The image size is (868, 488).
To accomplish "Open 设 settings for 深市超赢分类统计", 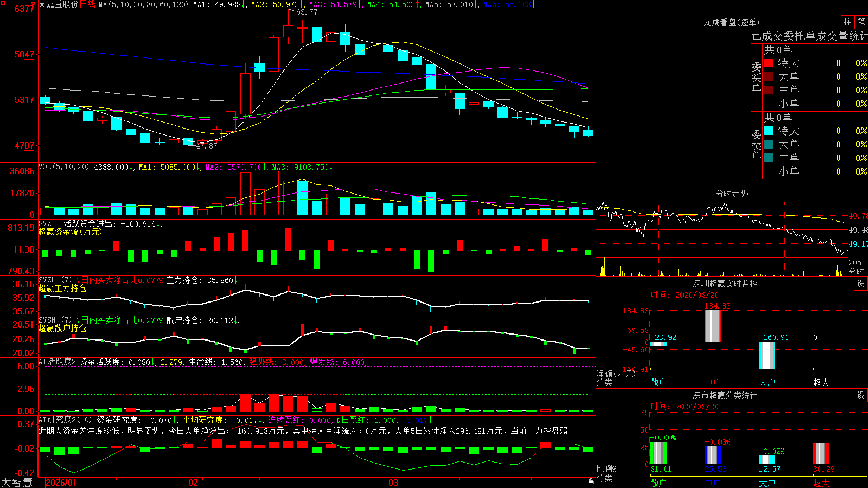I will (x=861, y=395).
